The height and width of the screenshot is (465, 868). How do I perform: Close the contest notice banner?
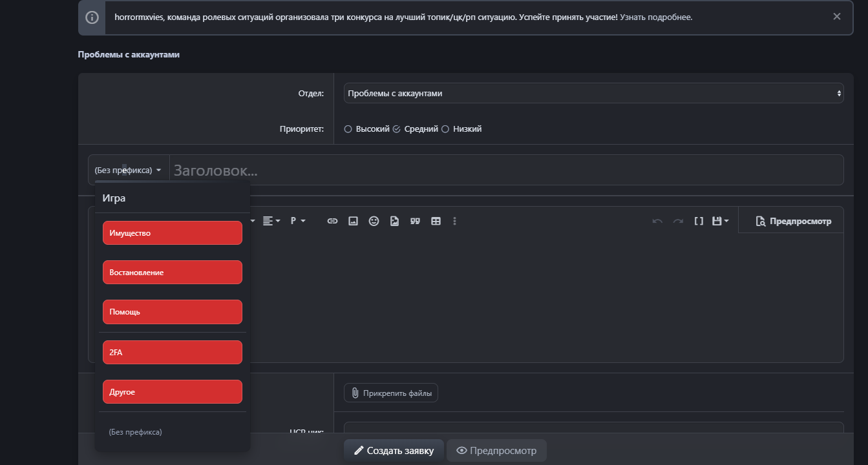pyautogui.click(x=836, y=17)
